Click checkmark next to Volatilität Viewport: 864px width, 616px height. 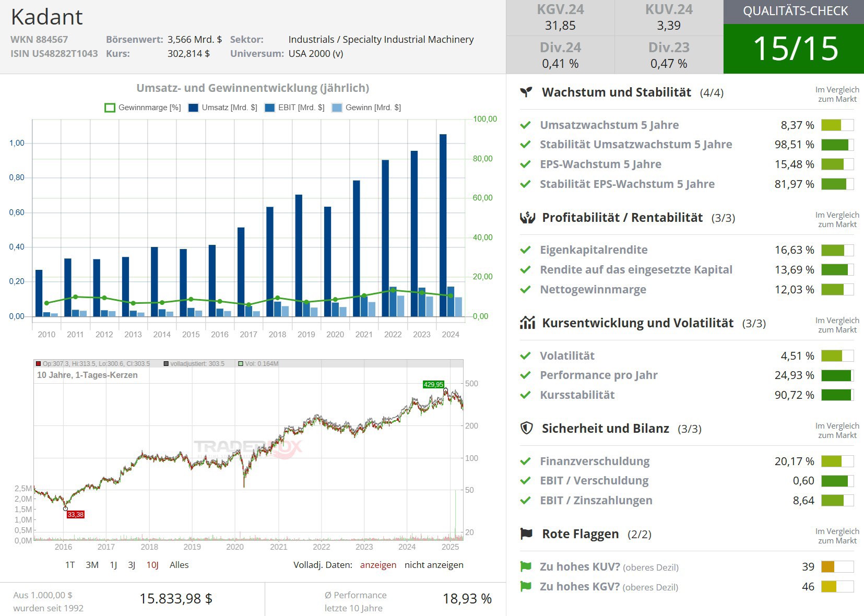[x=526, y=356]
